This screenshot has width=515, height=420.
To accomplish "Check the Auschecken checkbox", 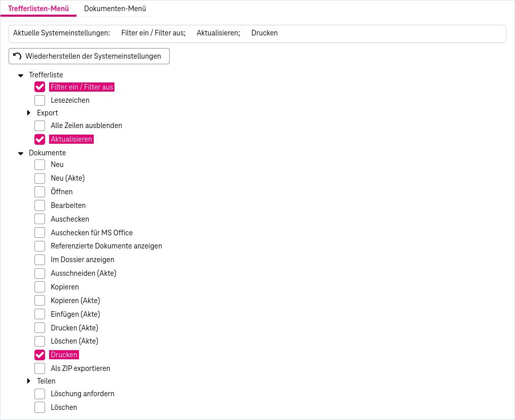I will [39, 219].
